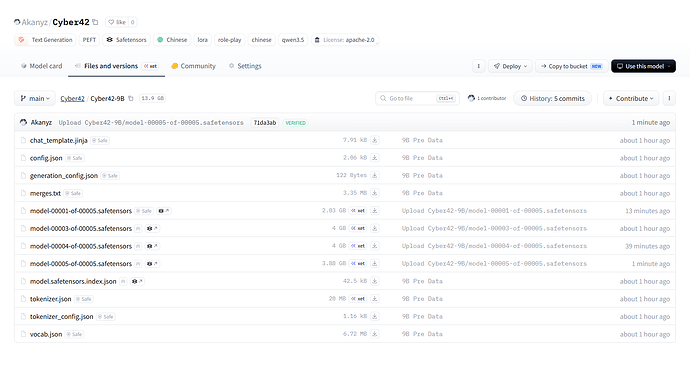Open History: 5 commits
Screen dimensions: 690x380
(552, 99)
